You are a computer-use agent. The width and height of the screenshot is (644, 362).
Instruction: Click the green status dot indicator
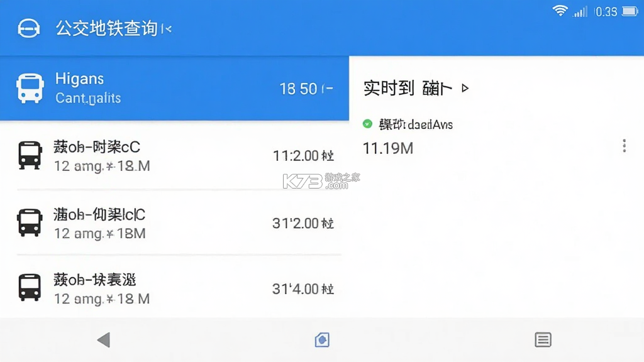pos(367,124)
